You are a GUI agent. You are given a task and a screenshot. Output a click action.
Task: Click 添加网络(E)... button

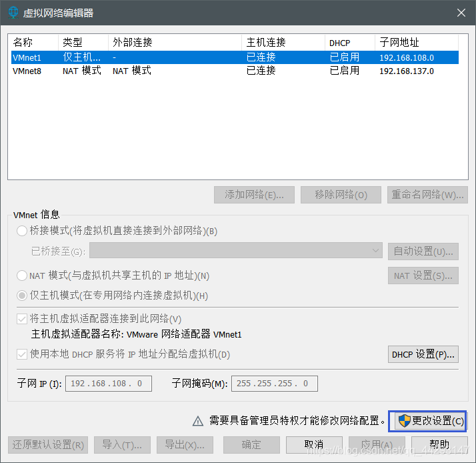pyautogui.click(x=254, y=195)
